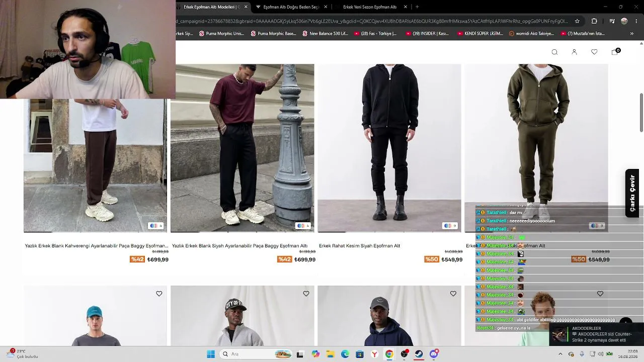Launch Copilot from the taskbar
The width and height of the screenshot is (644, 362).
coord(315,354)
